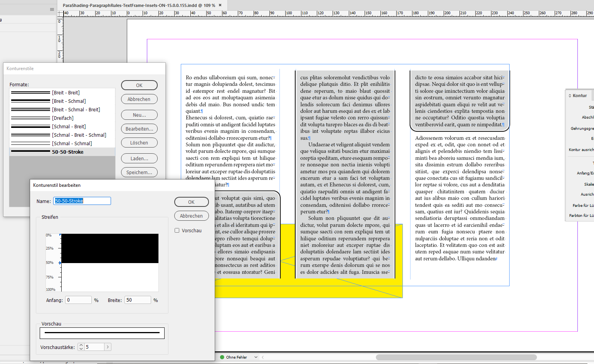
Task: Click the left chevron beside the preflight menu
Action: 263,357
